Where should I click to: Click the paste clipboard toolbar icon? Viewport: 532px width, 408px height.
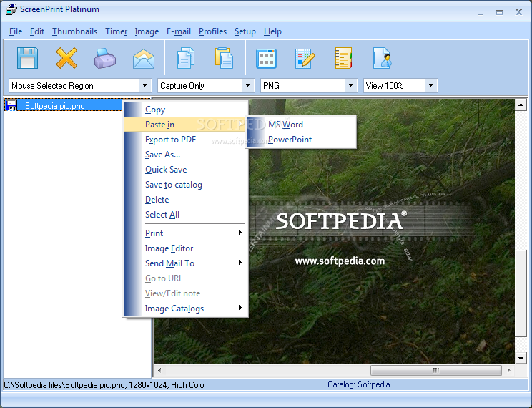click(224, 58)
